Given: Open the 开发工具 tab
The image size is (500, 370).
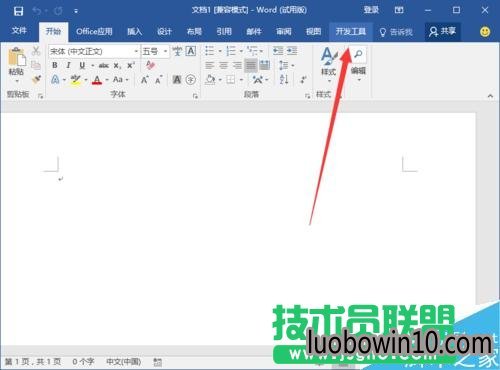Looking at the screenshot, I should coord(351,32).
